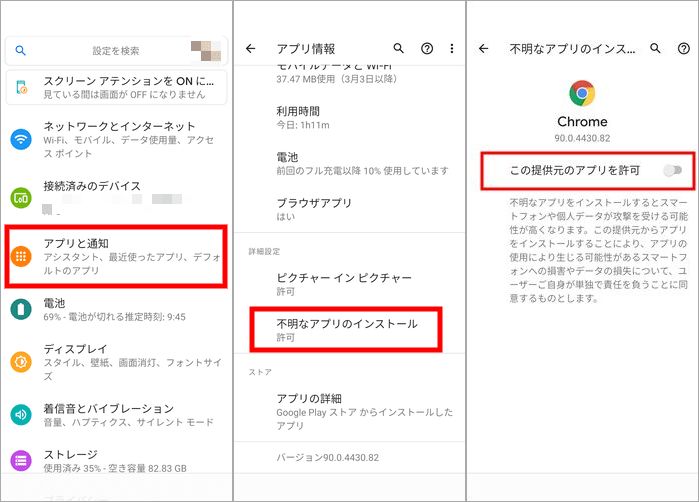The width and height of the screenshot is (699, 502).
Task: Open ディスプレイ settings
Action: pyautogui.click(x=116, y=362)
